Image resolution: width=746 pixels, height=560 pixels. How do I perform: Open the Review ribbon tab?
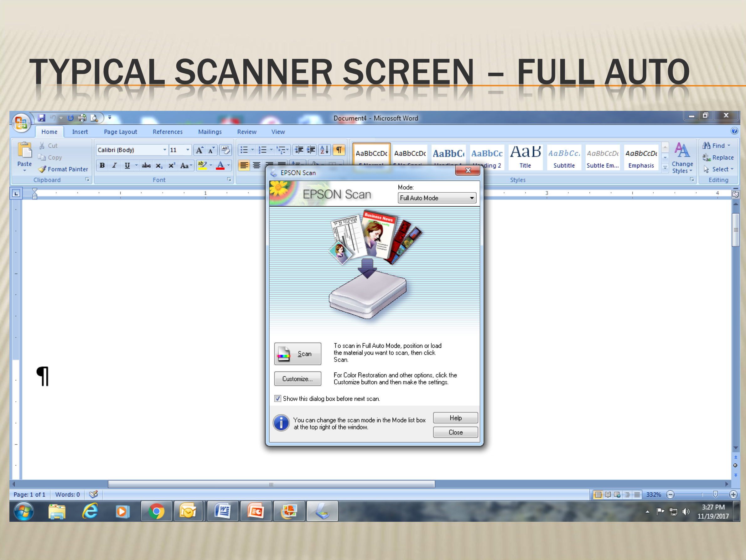pyautogui.click(x=246, y=132)
